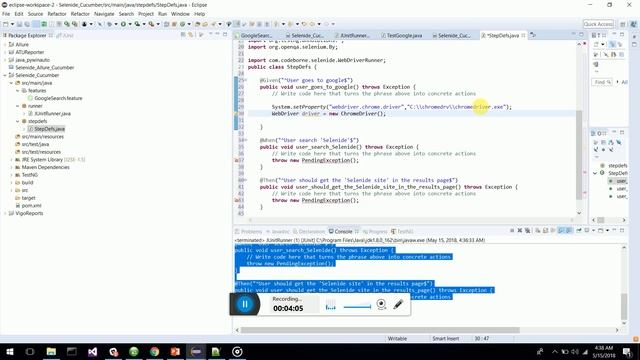The height and width of the screenshot is (360, 640).
Task: Click the Collapse All icon in Package Explorer
Action: [183, 35]
